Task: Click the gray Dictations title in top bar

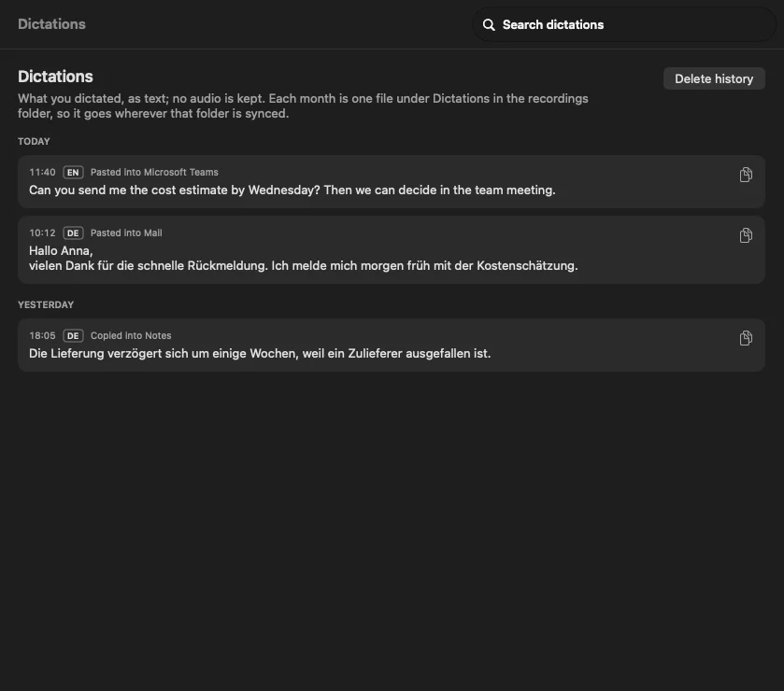Action: coord(51,24)
